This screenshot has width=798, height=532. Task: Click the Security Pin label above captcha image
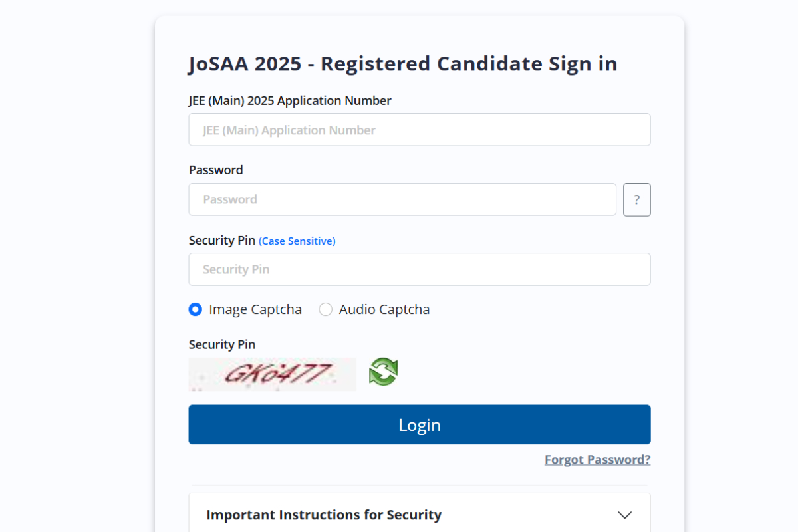pos(221,344)
